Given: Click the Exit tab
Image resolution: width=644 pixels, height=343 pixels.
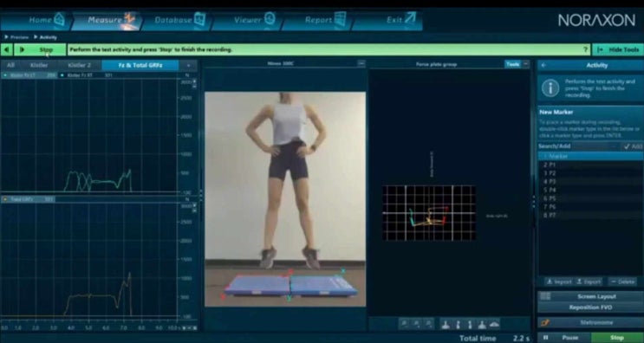Looking at the screenshot, I should coord(387,21).
